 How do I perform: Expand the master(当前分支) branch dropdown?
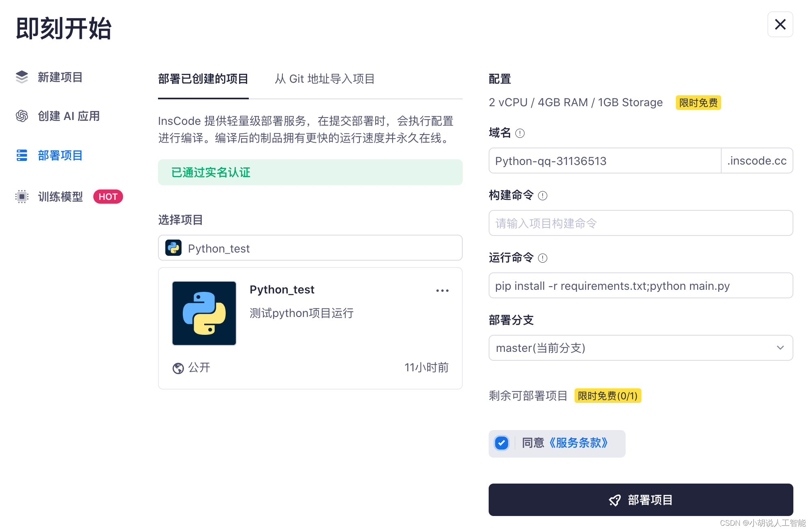(x=641, y=348)
